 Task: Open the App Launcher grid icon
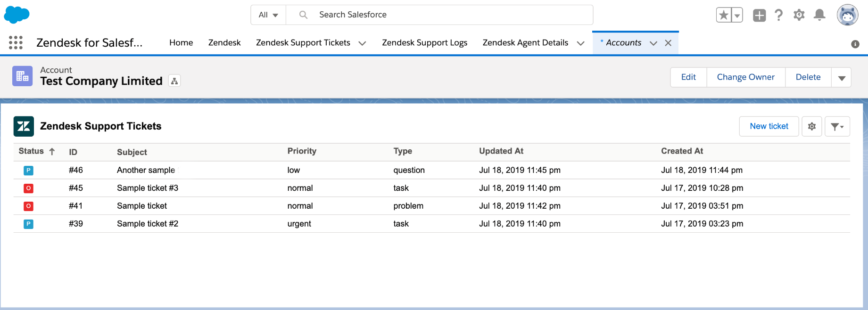(16, 42)
